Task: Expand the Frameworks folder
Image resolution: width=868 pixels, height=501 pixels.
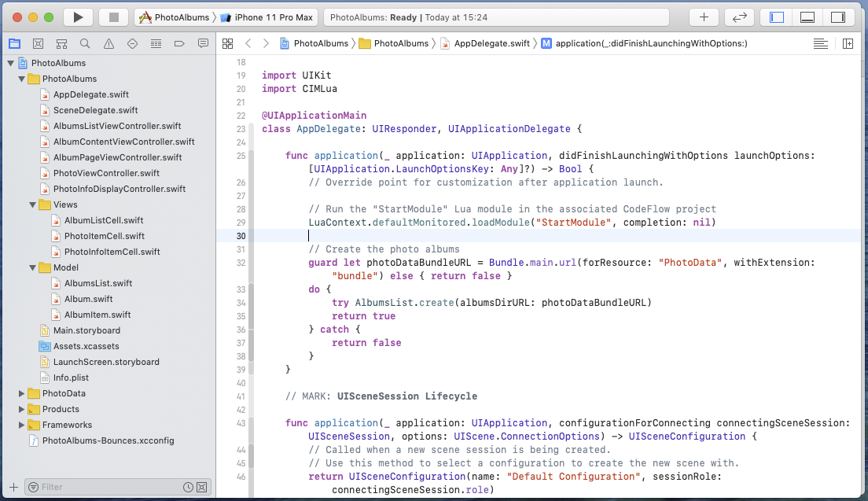Action: pyautogui.click(x=21, y=425)
